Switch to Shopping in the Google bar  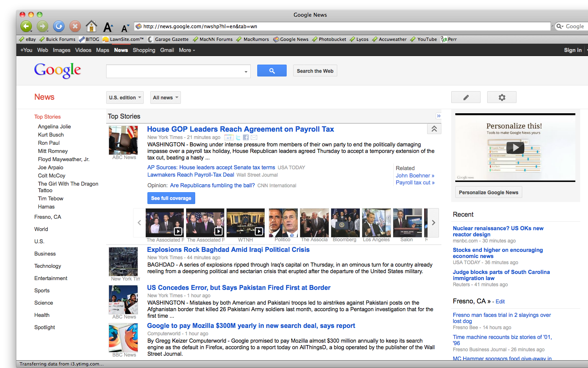144,50
